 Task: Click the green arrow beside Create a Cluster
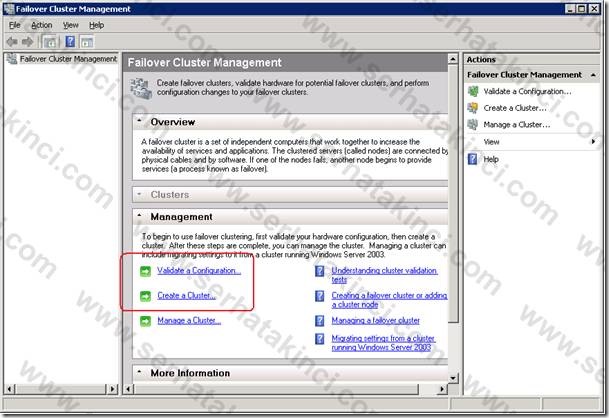point(145,296)
